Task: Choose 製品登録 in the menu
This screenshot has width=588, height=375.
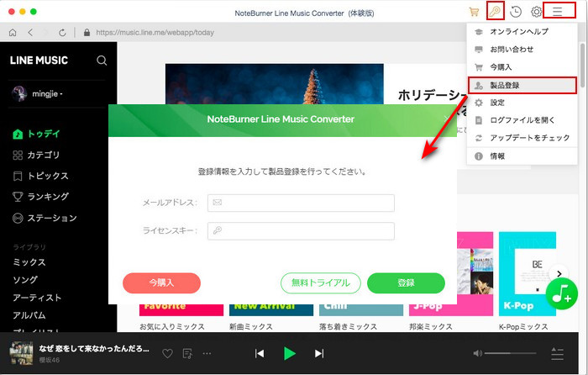Action: [x=522, y=85]
